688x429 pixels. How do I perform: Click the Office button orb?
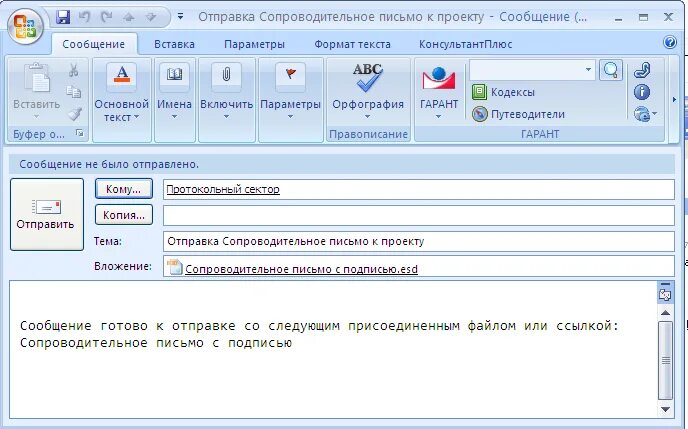point(25,26)
